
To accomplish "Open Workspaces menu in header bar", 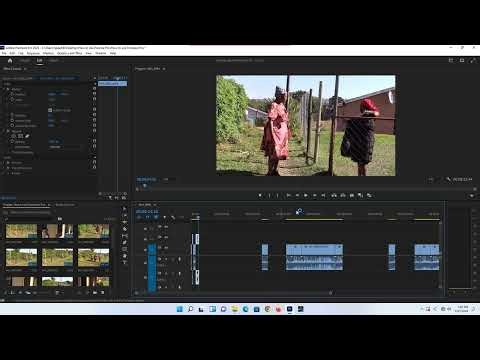I will (451, 60).
